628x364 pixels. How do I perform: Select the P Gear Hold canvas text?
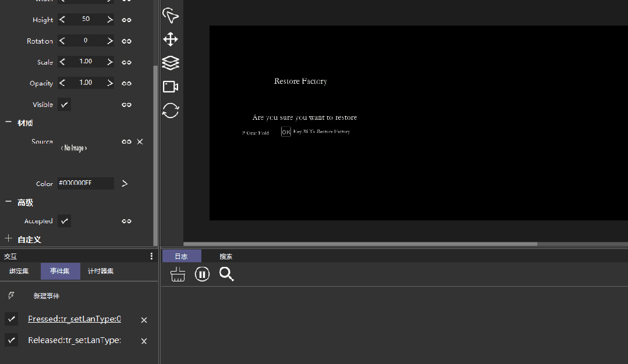256,133
